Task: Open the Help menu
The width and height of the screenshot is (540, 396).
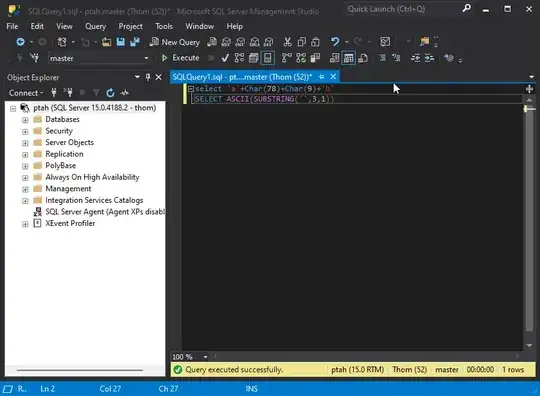Action: 234,26
